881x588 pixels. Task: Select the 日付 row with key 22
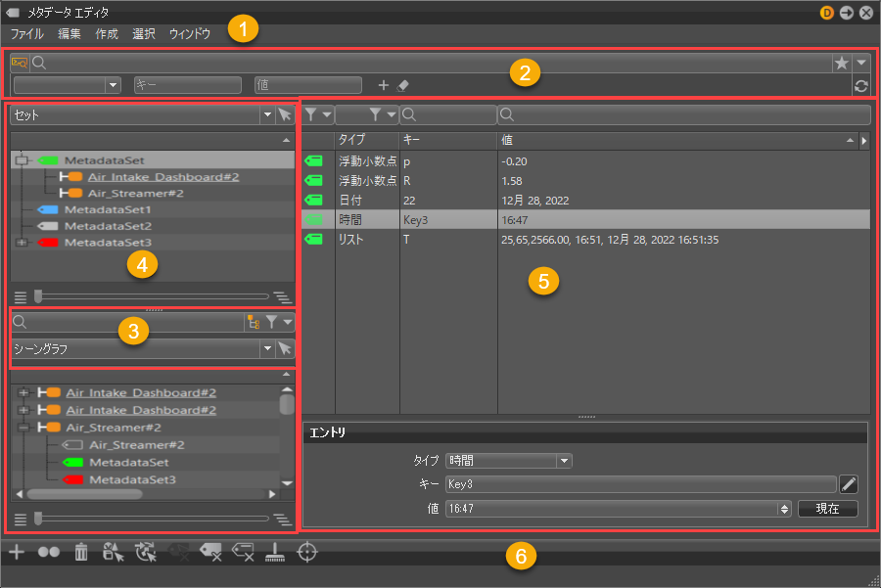click(x=586, y=201)
